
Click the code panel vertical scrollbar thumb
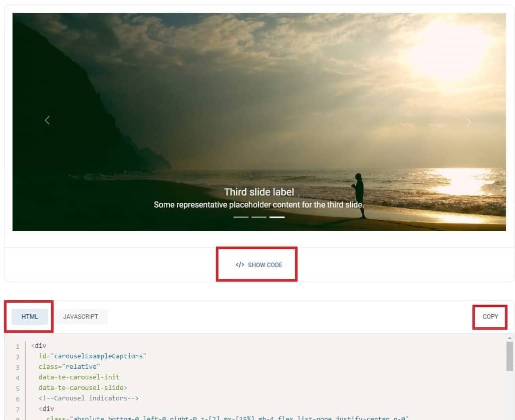click(x=509, y=356)
